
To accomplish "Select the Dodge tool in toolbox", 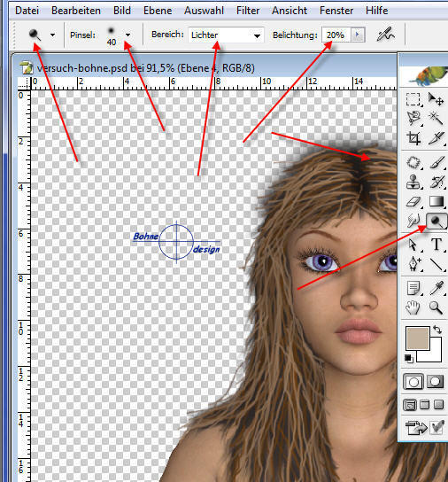I will 436,222.
